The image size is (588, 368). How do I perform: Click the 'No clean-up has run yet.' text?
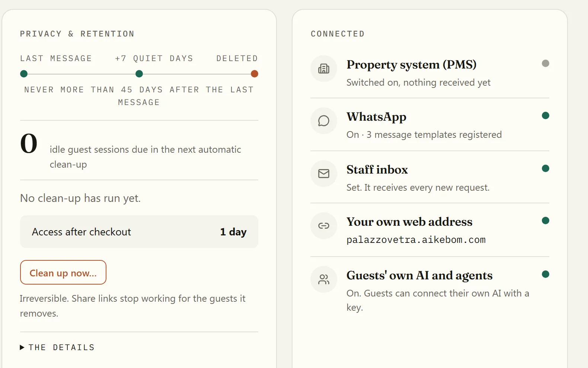(80, 198)
